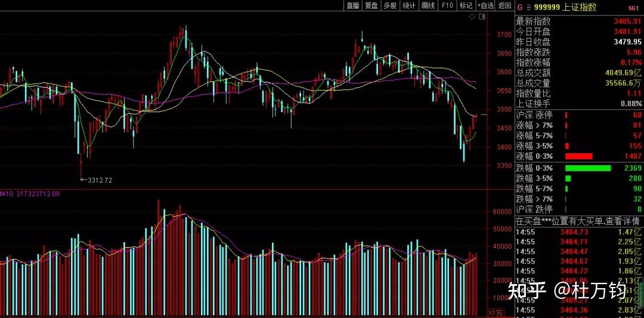Open the 统计 statistics tool
Image resolution: width=644 pixels, height=318 pixels.
[409, 5]
